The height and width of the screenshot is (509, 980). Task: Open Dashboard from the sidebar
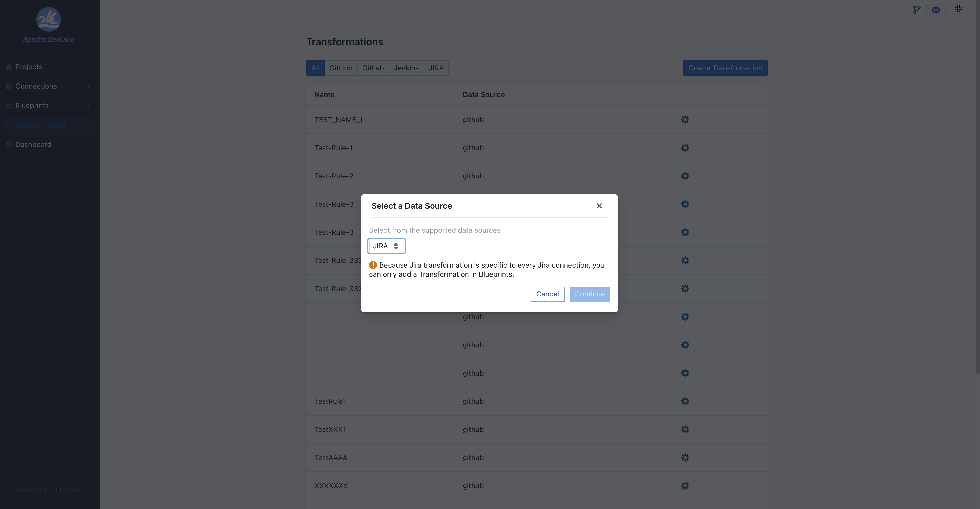coord(33,144)
